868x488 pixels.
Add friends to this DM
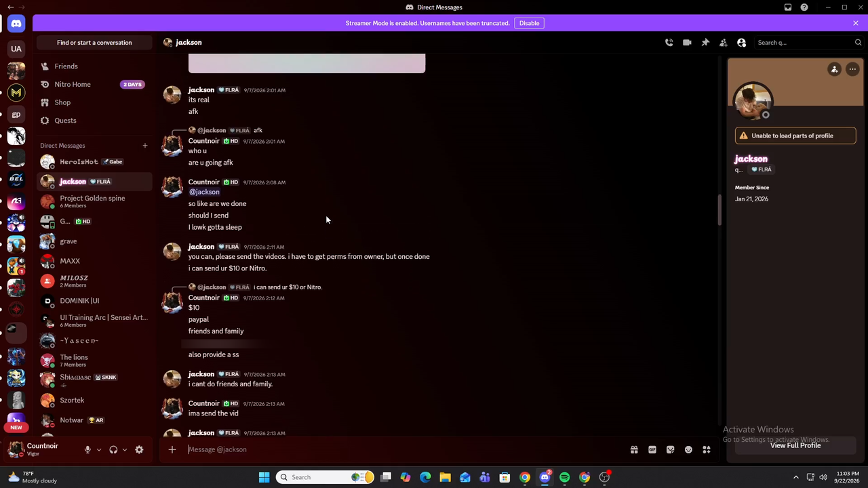[x=724, y=43]
